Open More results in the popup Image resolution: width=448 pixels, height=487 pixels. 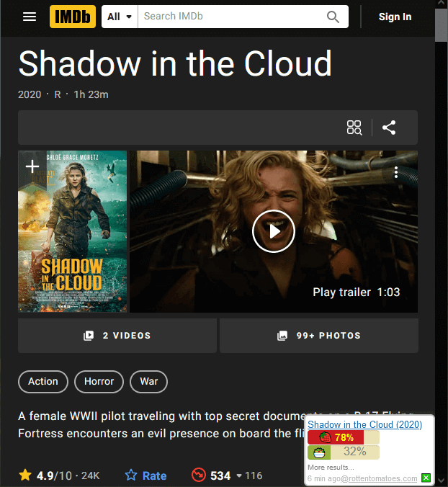coord(331,467)
